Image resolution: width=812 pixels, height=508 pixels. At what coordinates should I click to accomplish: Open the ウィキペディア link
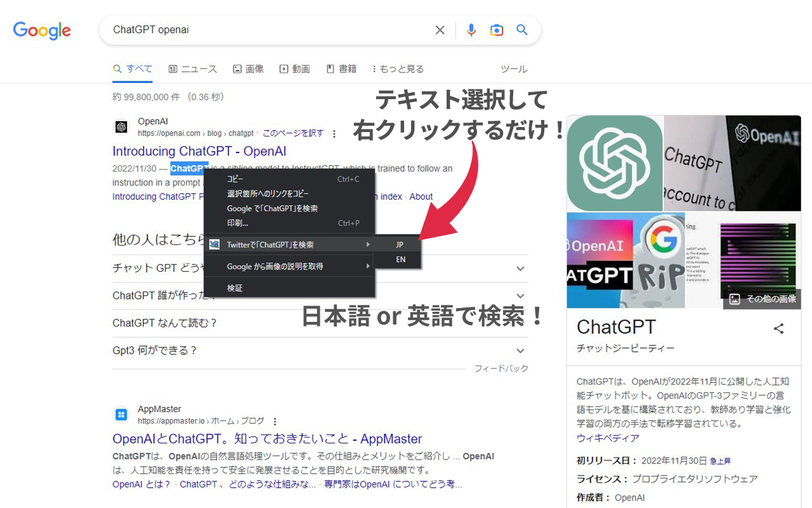[608, 438]
